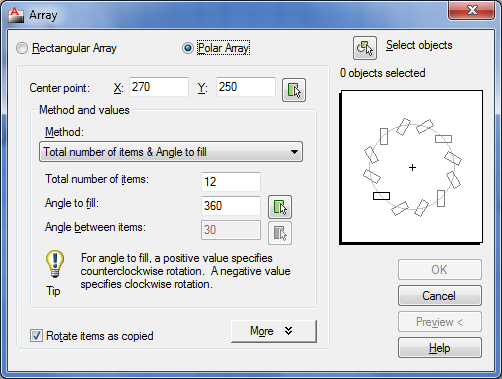Select Rectangular Array radio button
This screenshot has height=379, width=502.
[22, 48]
